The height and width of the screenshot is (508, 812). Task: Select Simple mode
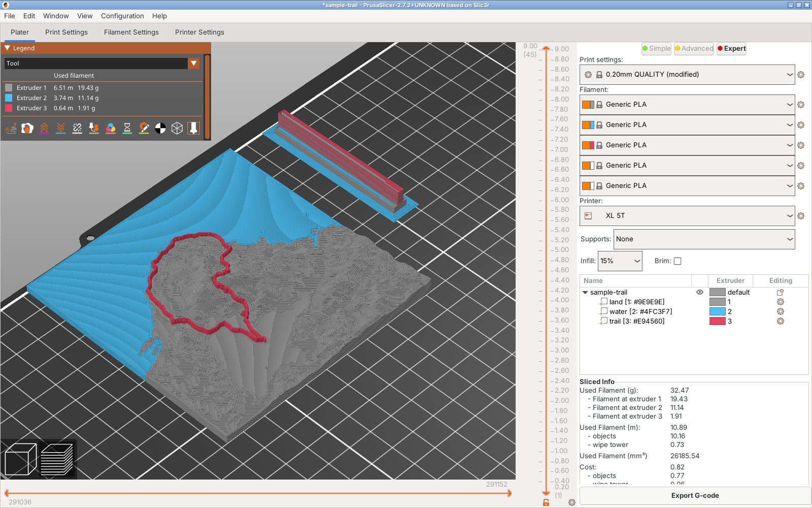[656, 49]
